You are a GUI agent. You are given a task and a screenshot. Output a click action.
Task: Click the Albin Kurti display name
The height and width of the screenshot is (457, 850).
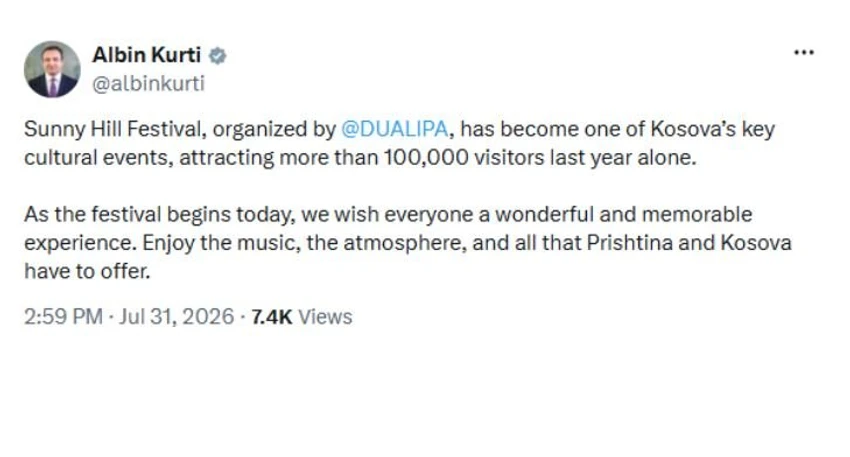146,55
